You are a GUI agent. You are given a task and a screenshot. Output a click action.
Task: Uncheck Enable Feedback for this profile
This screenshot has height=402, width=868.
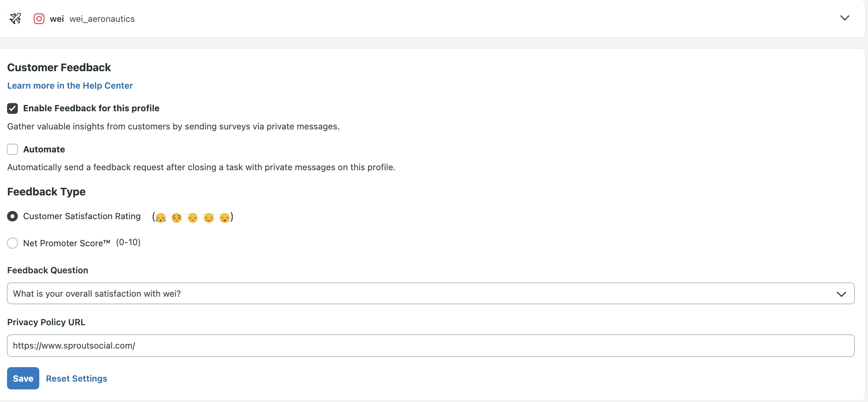tap(13, 108)
